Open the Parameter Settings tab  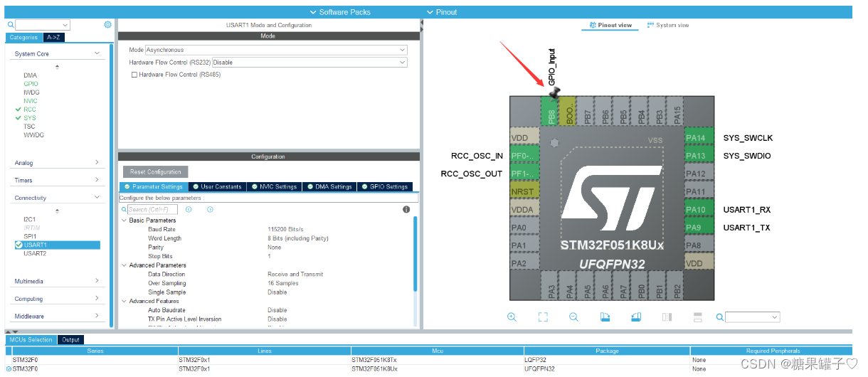pyautogui.click(x=152, y=187)
